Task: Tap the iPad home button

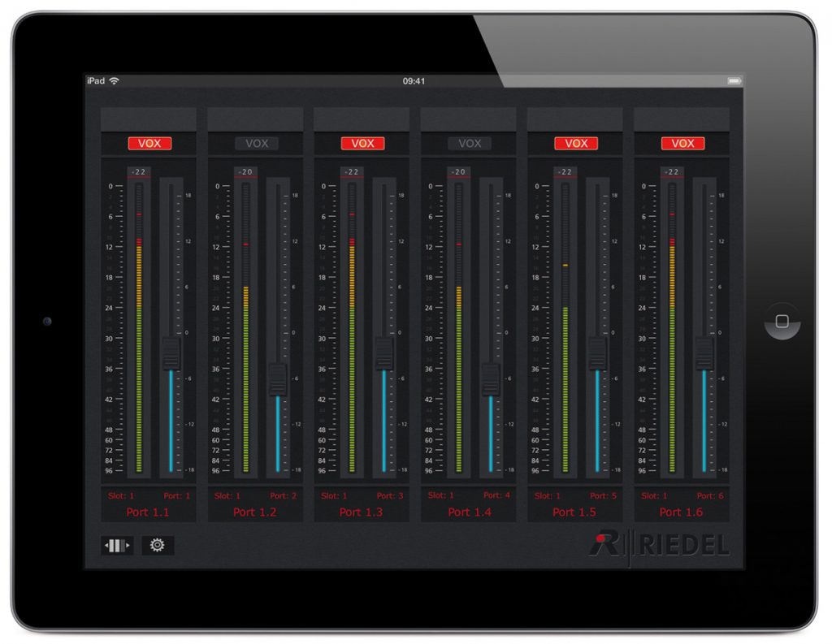Action: click(x=782, y=321)
